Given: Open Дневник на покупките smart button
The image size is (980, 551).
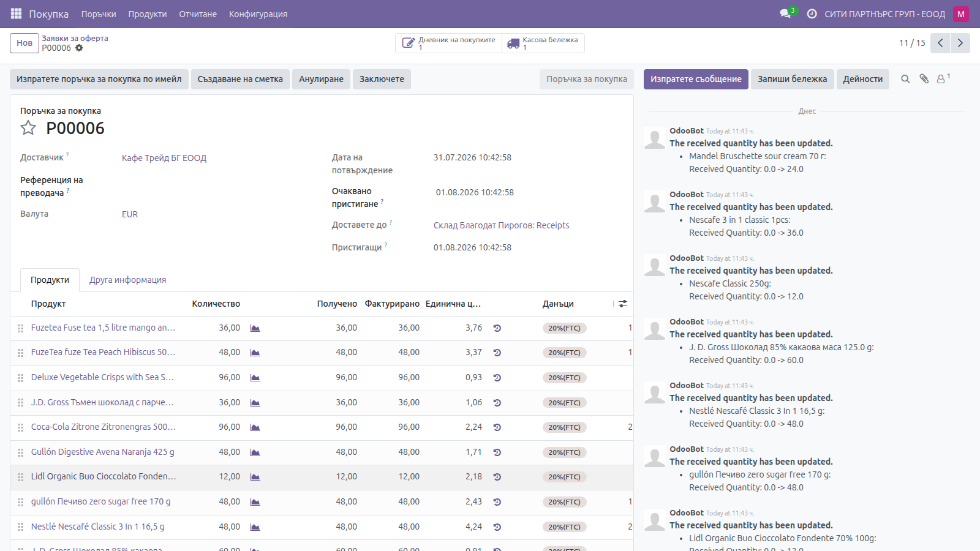Looking at the screenshot, I should pyautogui.click(x=449, y=43).
